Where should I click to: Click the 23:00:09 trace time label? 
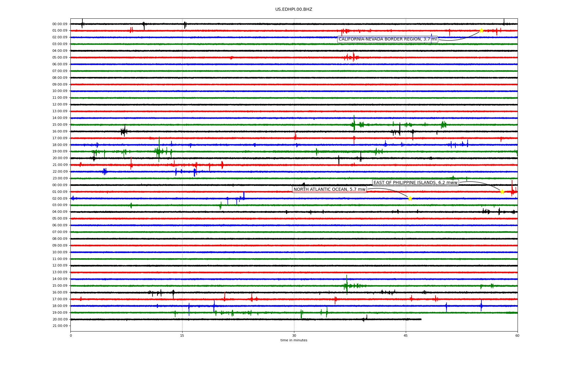(x=60, y=178)
